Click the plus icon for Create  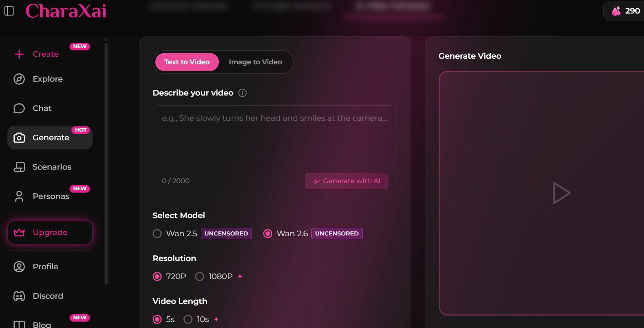tap(19, 54)
